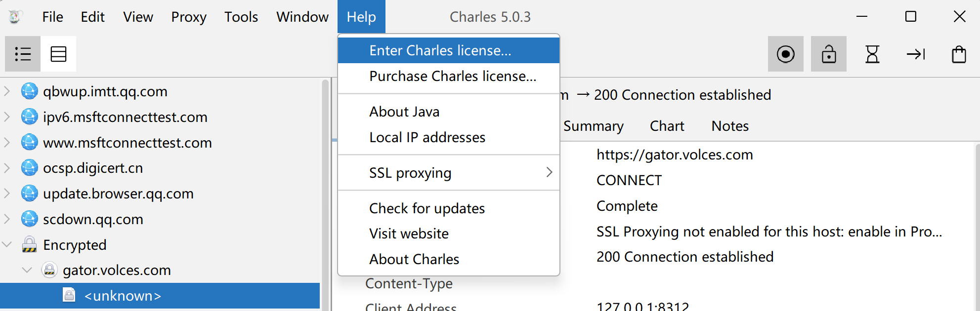The height and width of the screenshot is (311, 980).
Task: Toggle Breakpoints arrow-bar button
Action: (916, 54)
